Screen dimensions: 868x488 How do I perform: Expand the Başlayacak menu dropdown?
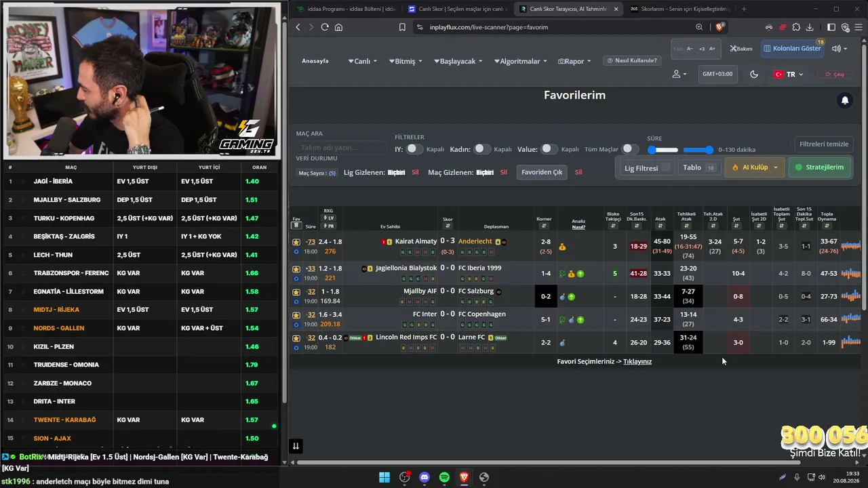(458, 61)
